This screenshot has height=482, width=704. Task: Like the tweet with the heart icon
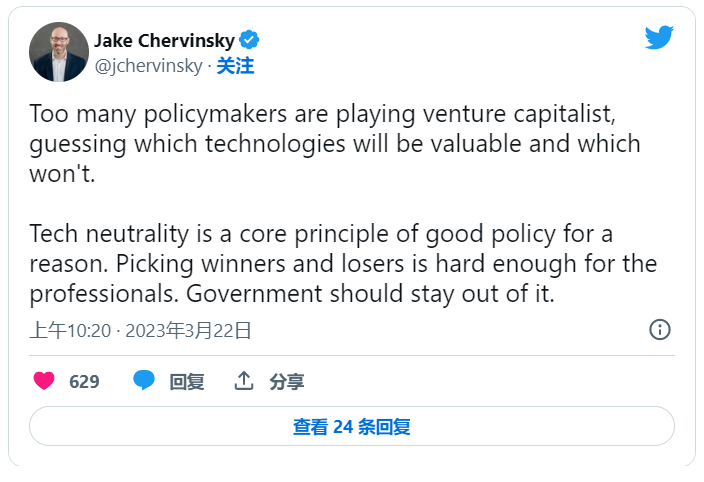pyautogui.click(x=44, y=381)
